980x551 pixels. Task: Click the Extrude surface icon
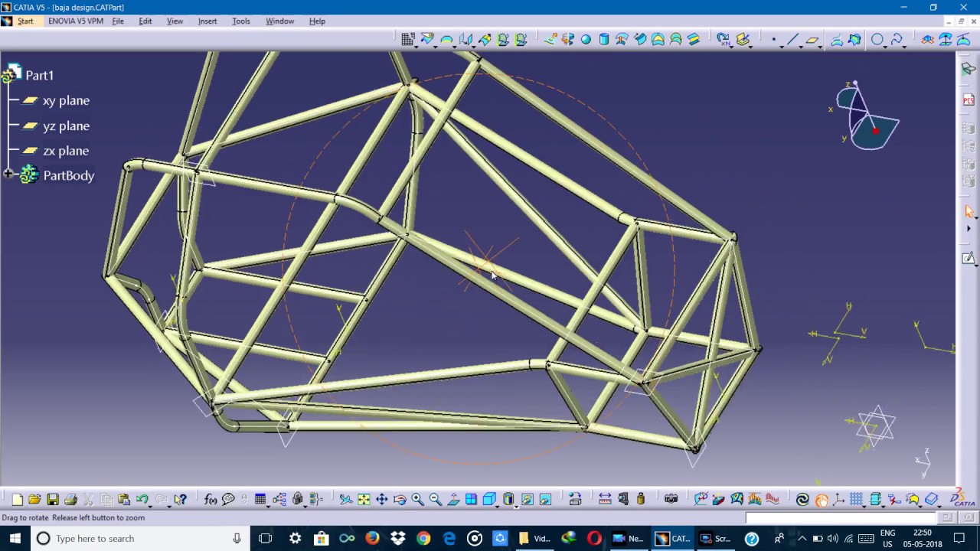click(x=551, y=39)
